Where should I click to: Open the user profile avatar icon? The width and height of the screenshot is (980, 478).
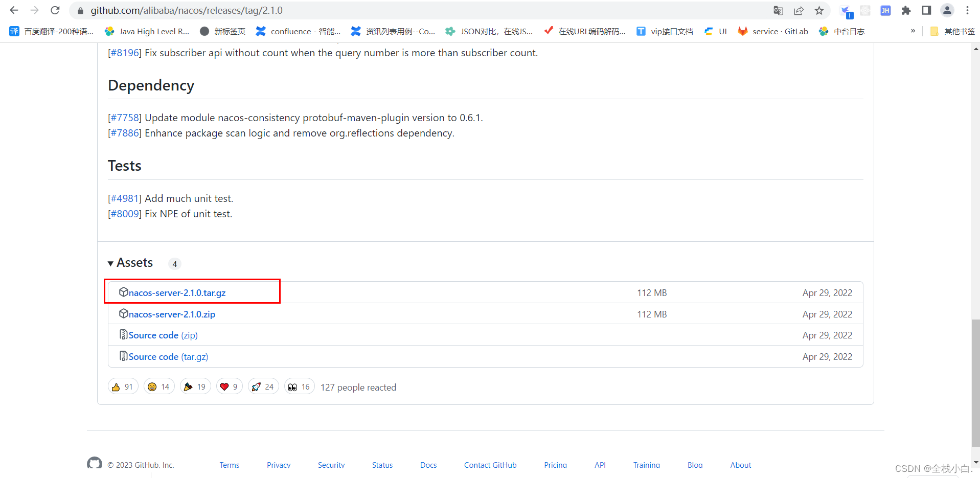pyautogui.click(x=947, y=10)
